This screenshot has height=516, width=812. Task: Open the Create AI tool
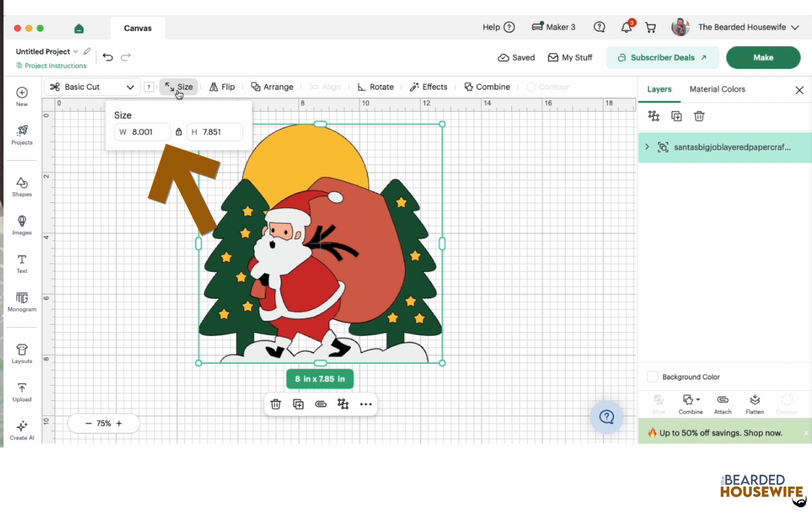point(22,430)
